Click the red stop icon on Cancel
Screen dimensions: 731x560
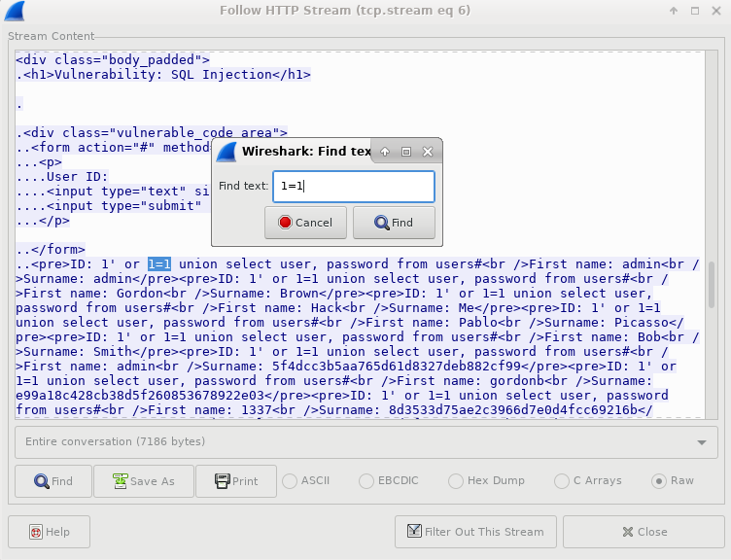[285, 223]
